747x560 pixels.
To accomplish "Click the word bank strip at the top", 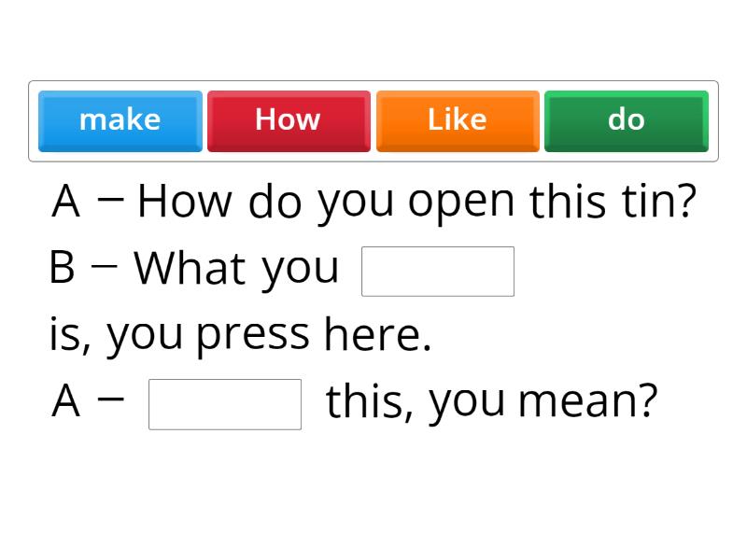I will pyautogui.click(x=373, y=119).
